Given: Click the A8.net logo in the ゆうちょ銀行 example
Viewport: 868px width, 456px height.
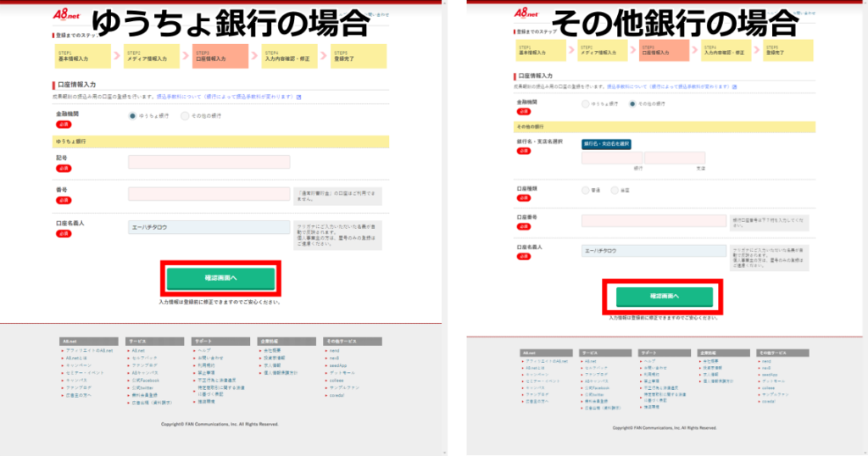Looking at the screenshot, I should (66, 14).
